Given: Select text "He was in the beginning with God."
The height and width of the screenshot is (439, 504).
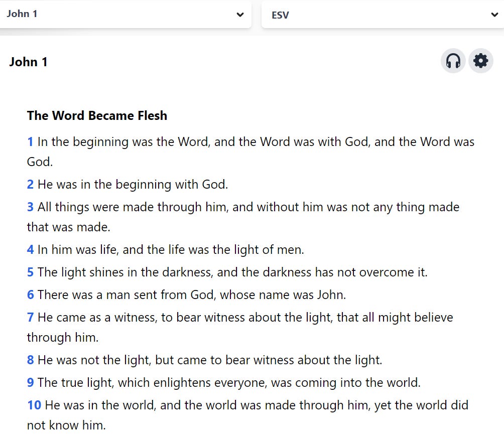Looking at the screenshot, I should (x=133, y=184).
